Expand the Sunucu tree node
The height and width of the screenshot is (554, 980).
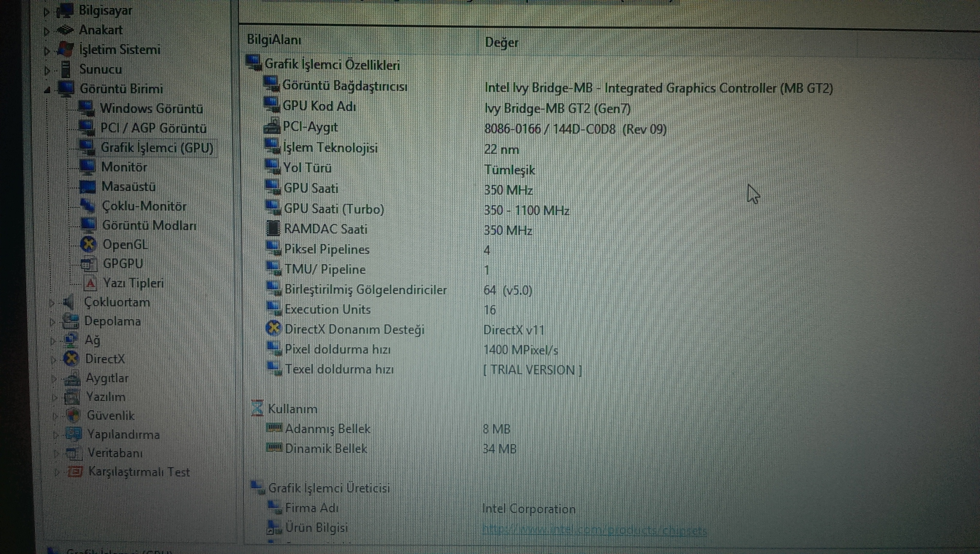[46, 70]
